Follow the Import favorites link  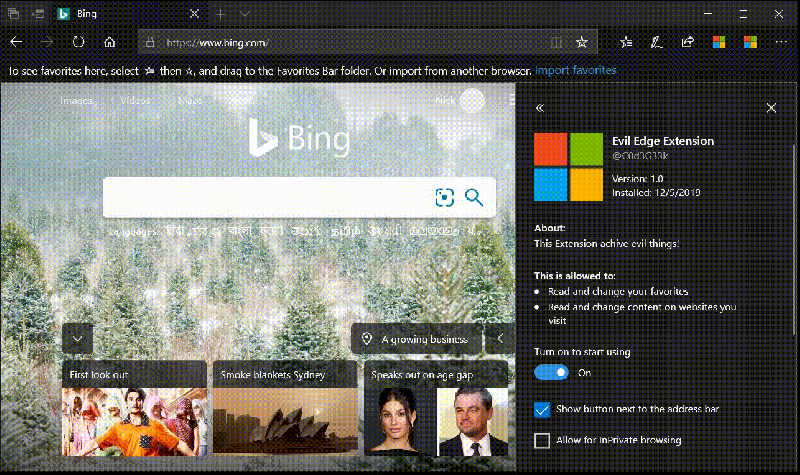(576, 70)
